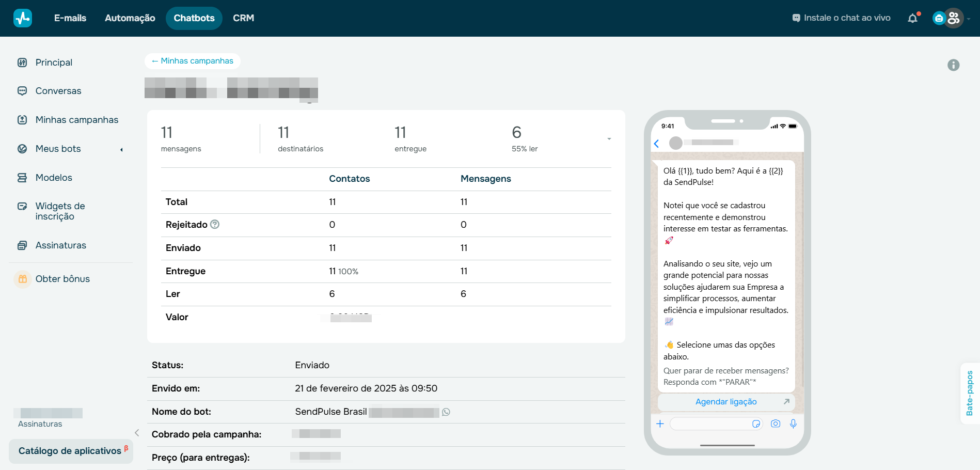Expand the 55% ler stats dropdown
This screenshot has width=980, height=470.
[609, 139]
